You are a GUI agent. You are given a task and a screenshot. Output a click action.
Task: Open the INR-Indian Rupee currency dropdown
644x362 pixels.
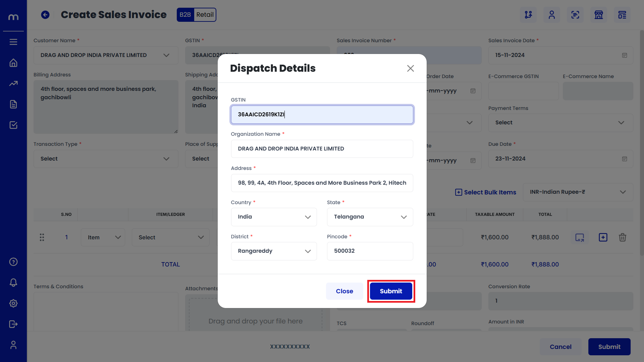point(578,192)
